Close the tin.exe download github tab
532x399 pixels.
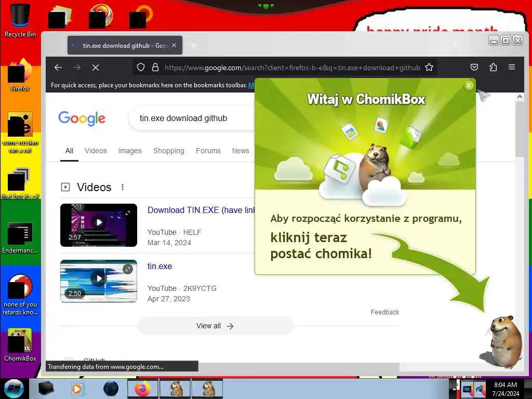tap(174, 45)
